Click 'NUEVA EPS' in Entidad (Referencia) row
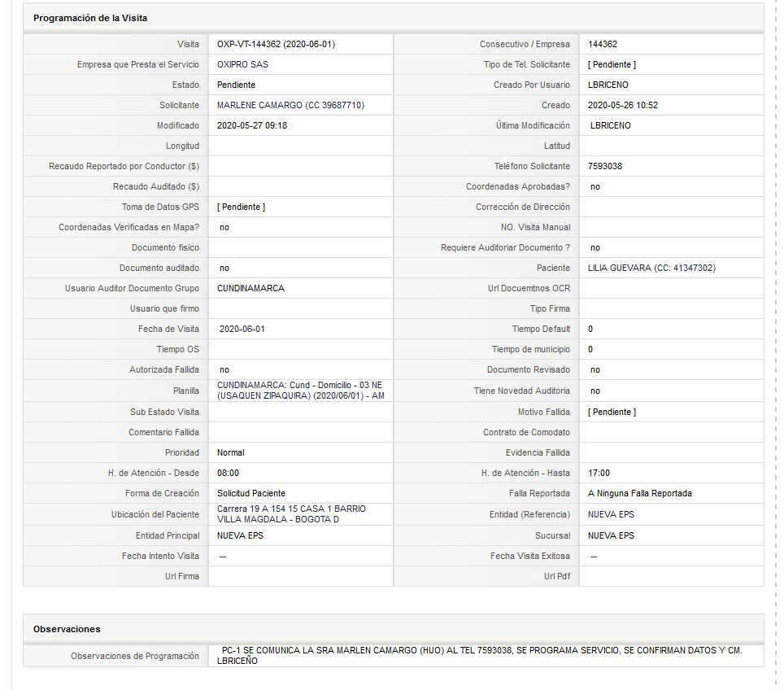The width and height of the screenshot is (784, 690). click(611, 514)
